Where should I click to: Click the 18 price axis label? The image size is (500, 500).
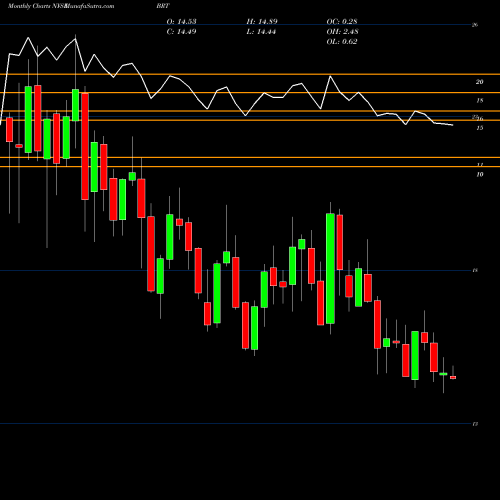(x=479, y=100)
